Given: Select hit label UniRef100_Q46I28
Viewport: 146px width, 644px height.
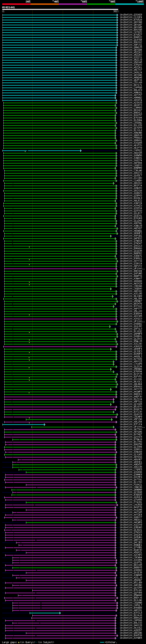Looking at the screenshot, I should click(131, 625).
